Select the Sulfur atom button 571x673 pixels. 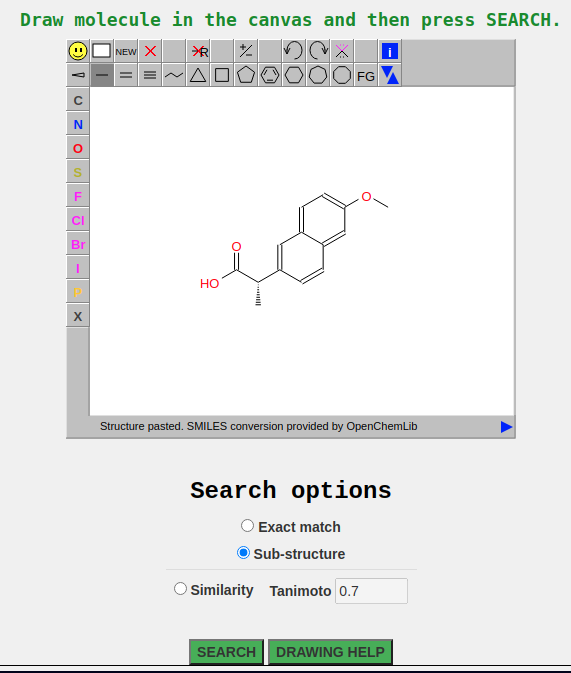(x=78, y=173)
